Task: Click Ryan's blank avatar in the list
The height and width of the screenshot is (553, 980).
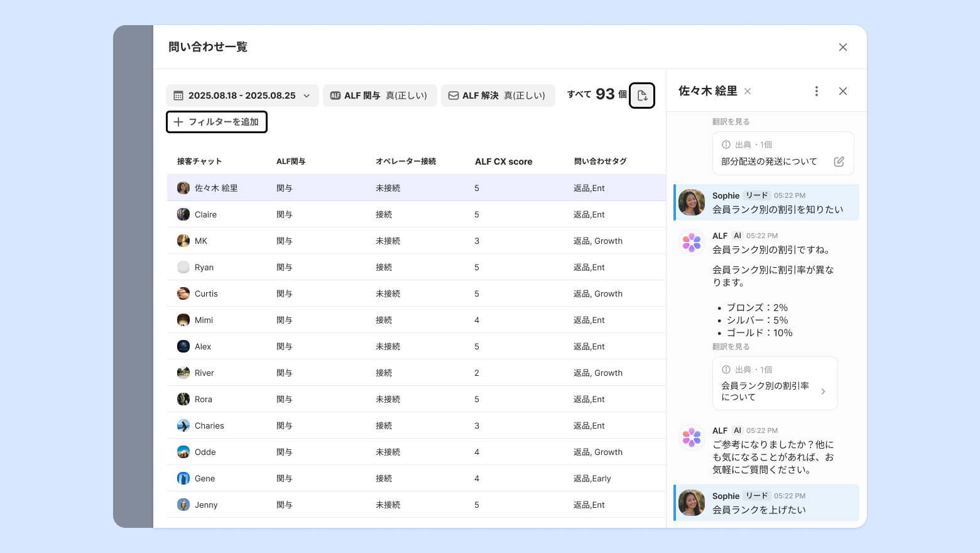Action: click(183, 267)
